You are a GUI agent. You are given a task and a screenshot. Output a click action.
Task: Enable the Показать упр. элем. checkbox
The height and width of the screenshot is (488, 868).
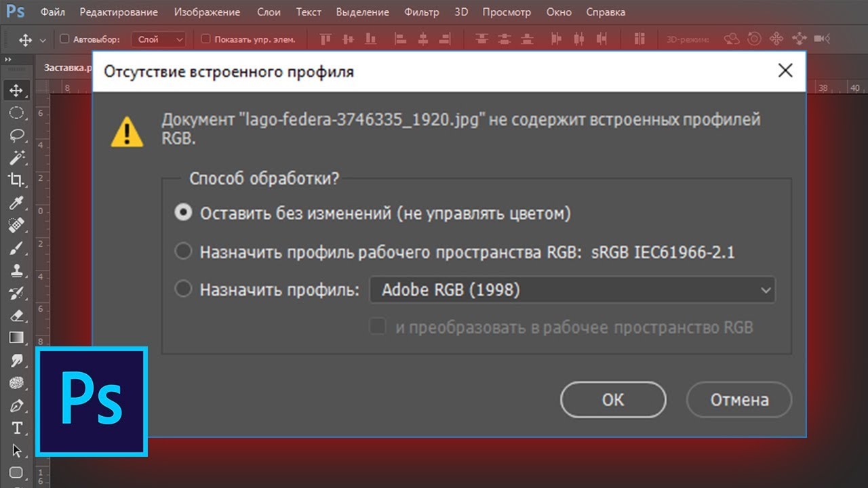click(x=206, y=39)
